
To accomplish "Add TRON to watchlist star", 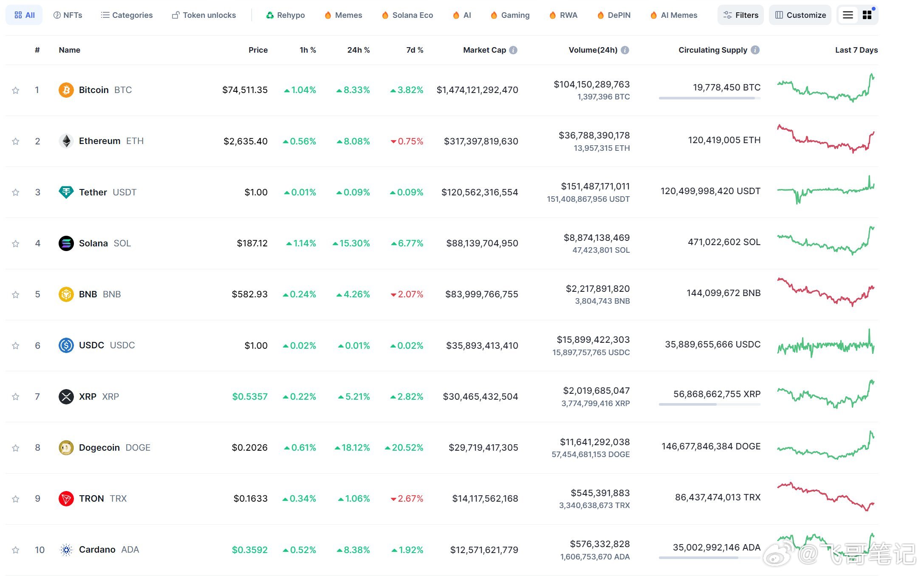I will pos(16,499).
